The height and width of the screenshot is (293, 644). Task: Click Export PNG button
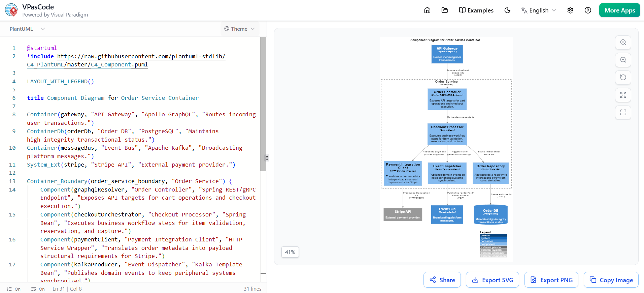[551, 280]
